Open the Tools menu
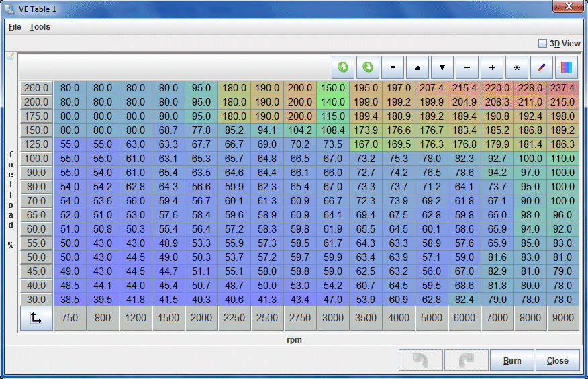This screenshot has height=379, width=588. tap(40, 27)
